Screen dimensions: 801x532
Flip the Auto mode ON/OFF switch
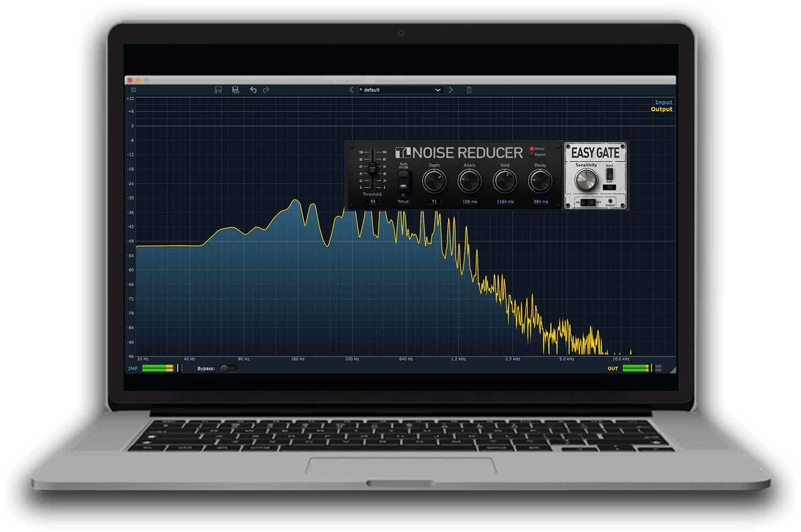403,181
